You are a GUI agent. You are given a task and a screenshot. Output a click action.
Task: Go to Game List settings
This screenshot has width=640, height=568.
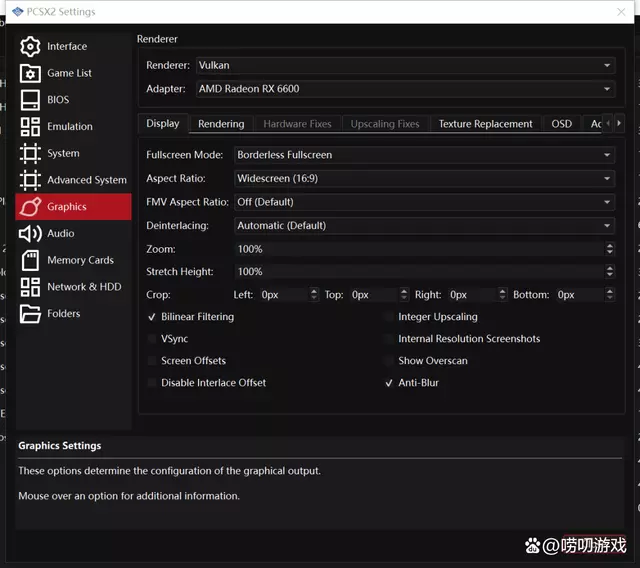(x=73, y=73)
